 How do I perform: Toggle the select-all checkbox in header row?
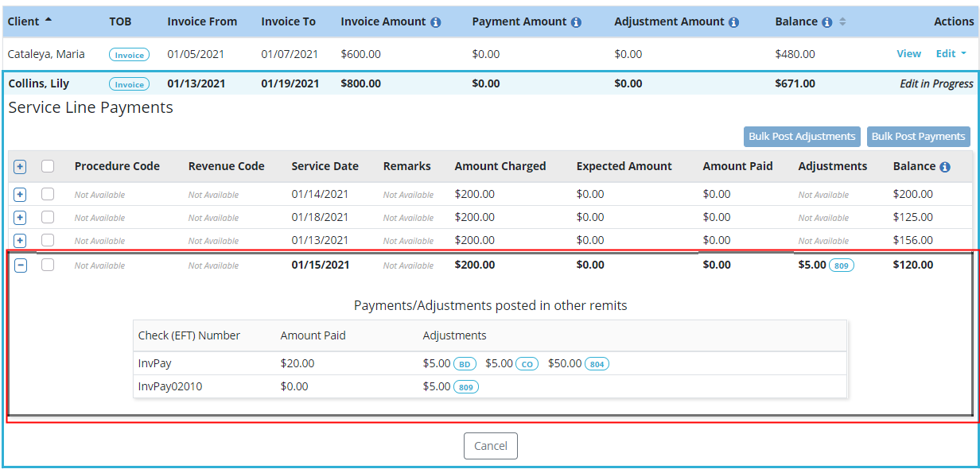coord(48,167)
